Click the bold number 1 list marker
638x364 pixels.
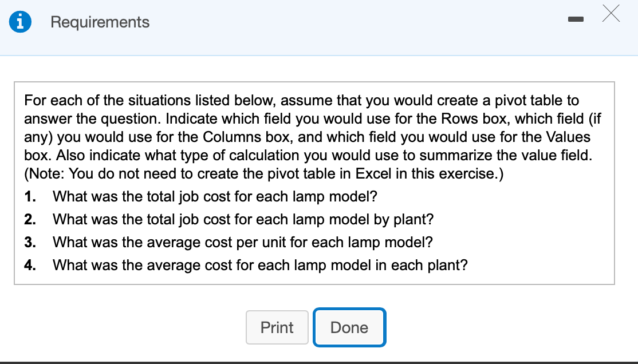pos(27,196)
